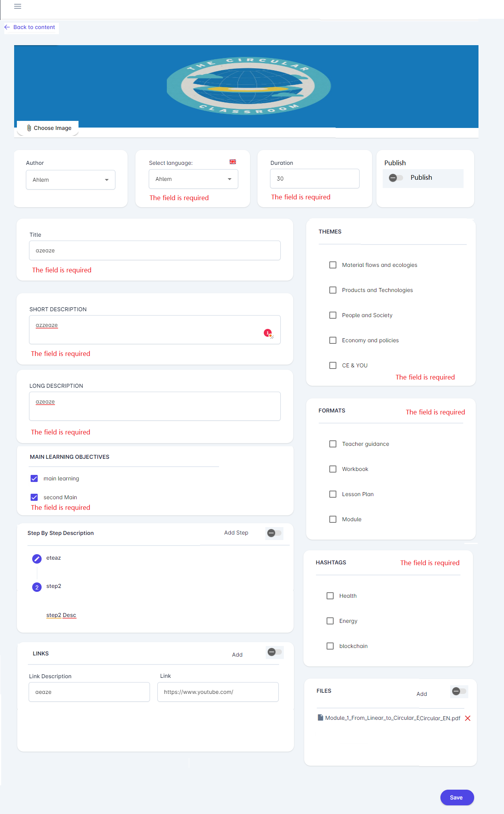The height and width of the screenshot is (814, 504).
Task: Remove the attached PDF with red X
Action: click(467, 718)
